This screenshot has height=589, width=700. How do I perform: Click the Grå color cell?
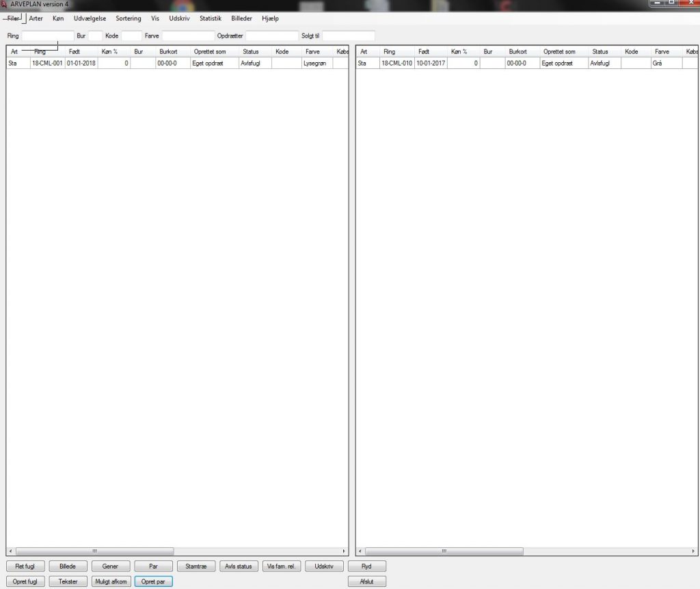click(x=667, y=64)
